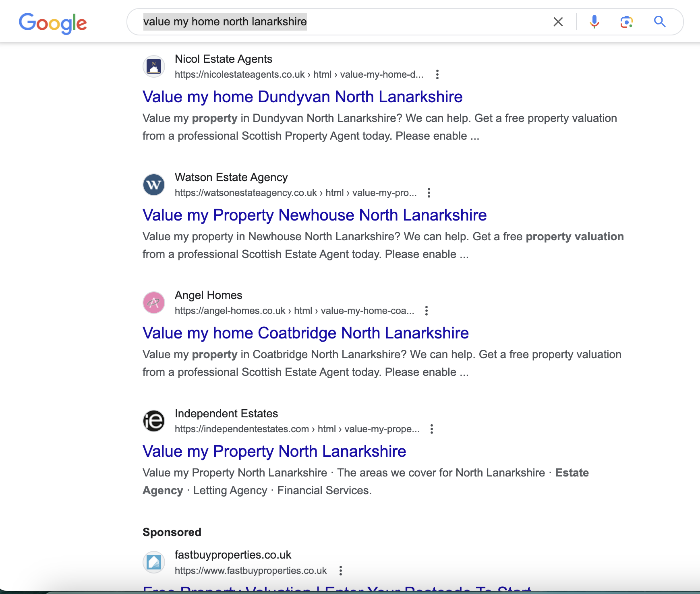
Task: Click the Nicol Estate Agents favicon
Action: click(x=154, y=66)
